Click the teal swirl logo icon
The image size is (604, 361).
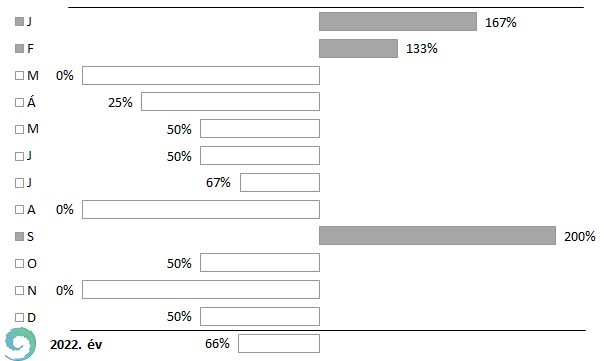(20, 344)
